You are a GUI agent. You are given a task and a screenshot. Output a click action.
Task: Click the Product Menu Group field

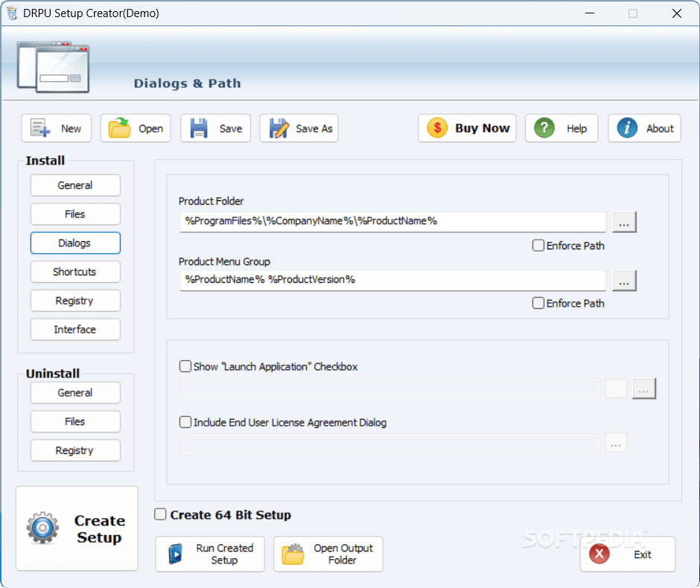point(393,280)
